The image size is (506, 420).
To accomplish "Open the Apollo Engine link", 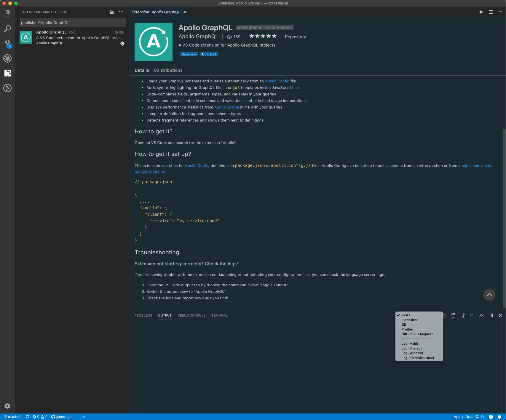I will coord(226,107).
